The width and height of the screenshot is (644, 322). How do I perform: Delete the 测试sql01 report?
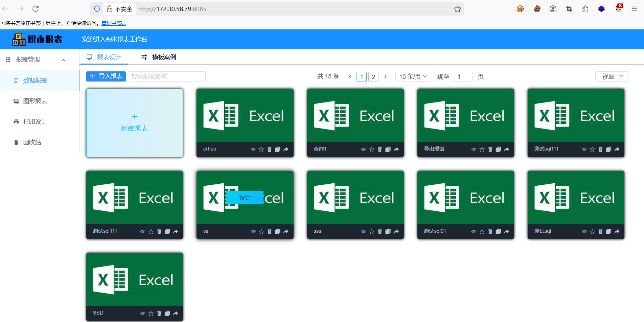pyautogui.click(x=490, y=232)
